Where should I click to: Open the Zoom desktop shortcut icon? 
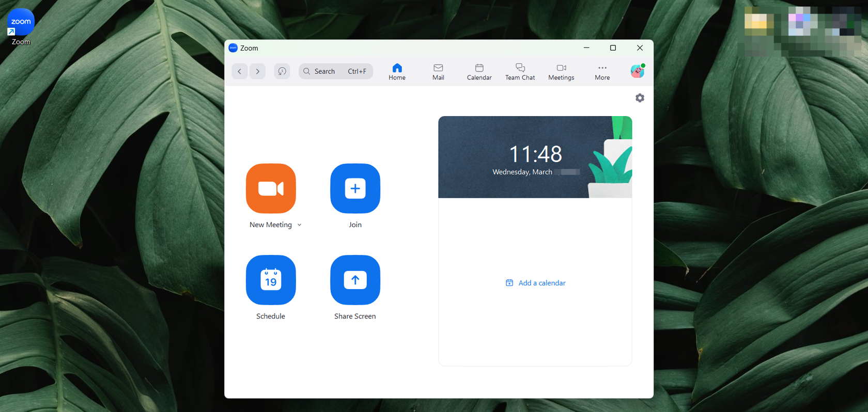coord(21,27)
